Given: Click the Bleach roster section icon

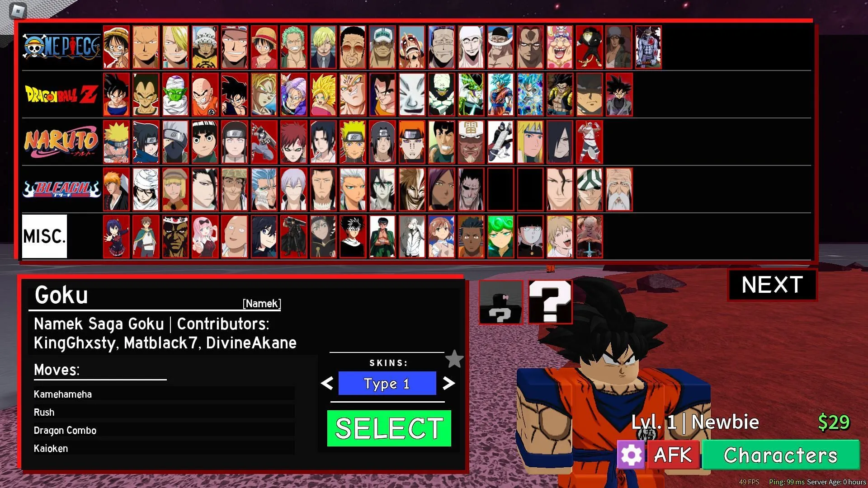Looking at the screenshot, I should click(60, 189).
